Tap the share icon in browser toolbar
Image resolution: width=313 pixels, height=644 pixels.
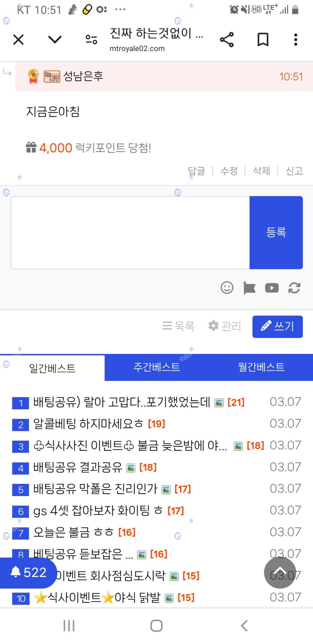(x=227, y=39)
